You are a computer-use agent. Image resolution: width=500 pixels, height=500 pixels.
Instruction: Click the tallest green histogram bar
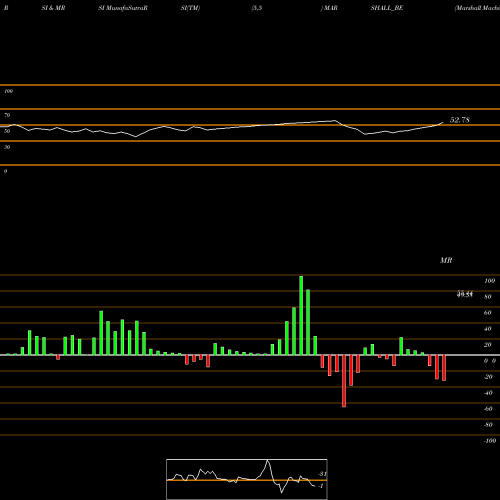301,315
